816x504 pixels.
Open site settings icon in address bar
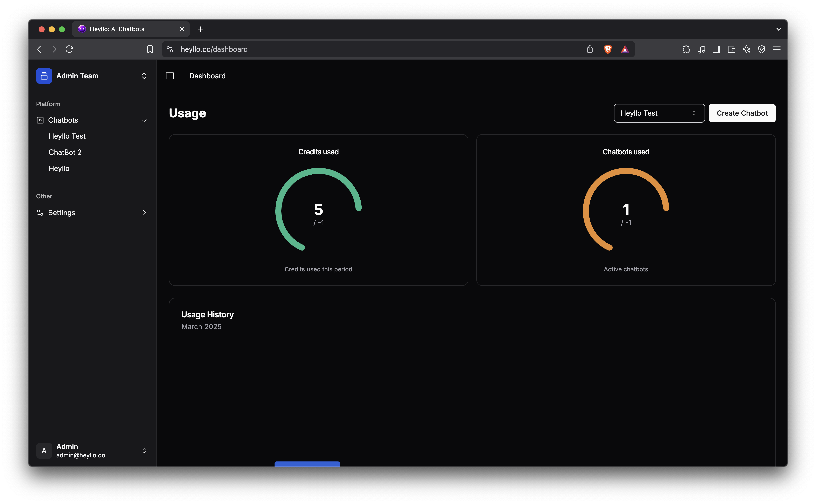(x=170, y=49)
